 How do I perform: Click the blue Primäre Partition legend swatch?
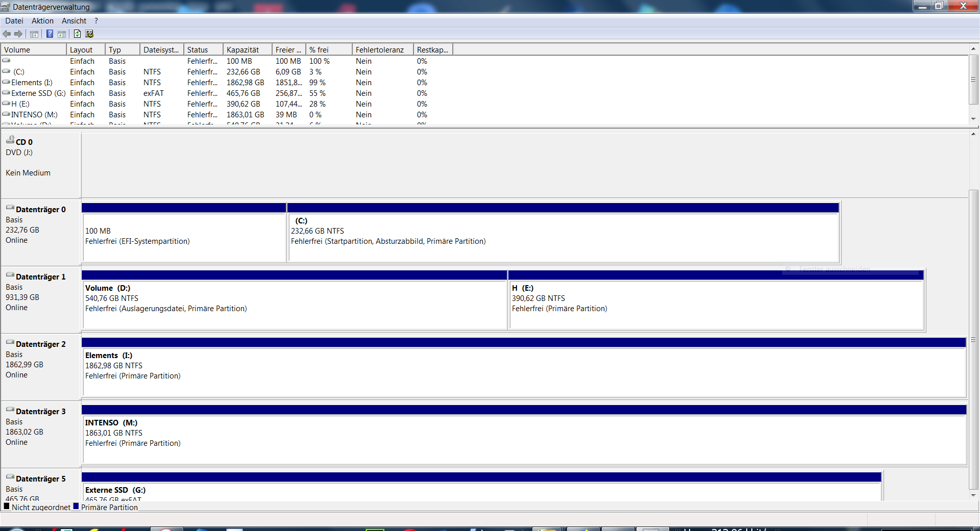point(76,507)
